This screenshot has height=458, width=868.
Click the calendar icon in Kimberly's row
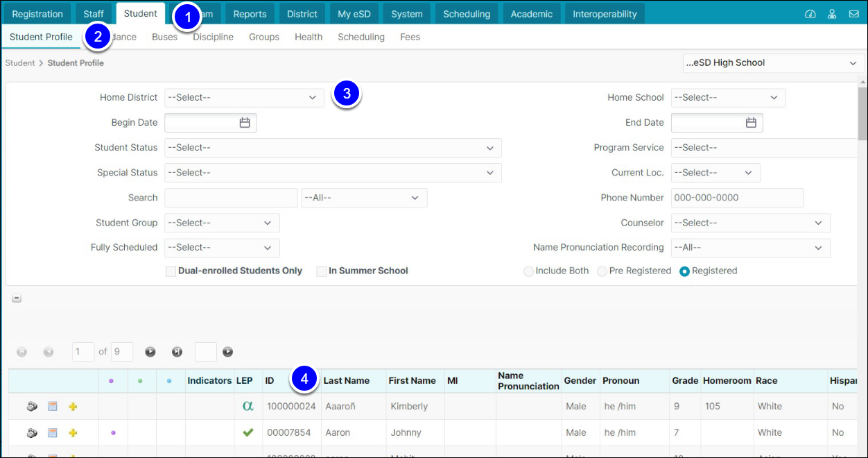click(x=53, y=407)
